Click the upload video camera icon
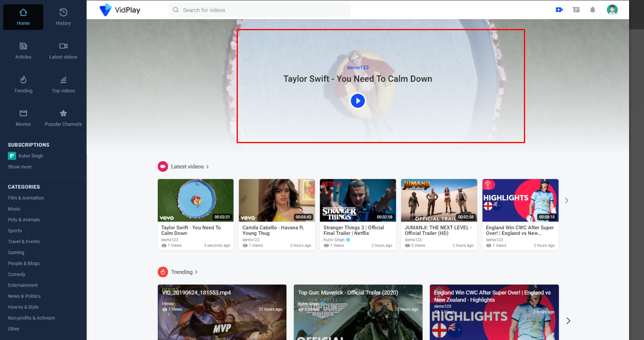Viewport: 644px width, 340px height. 559,10
